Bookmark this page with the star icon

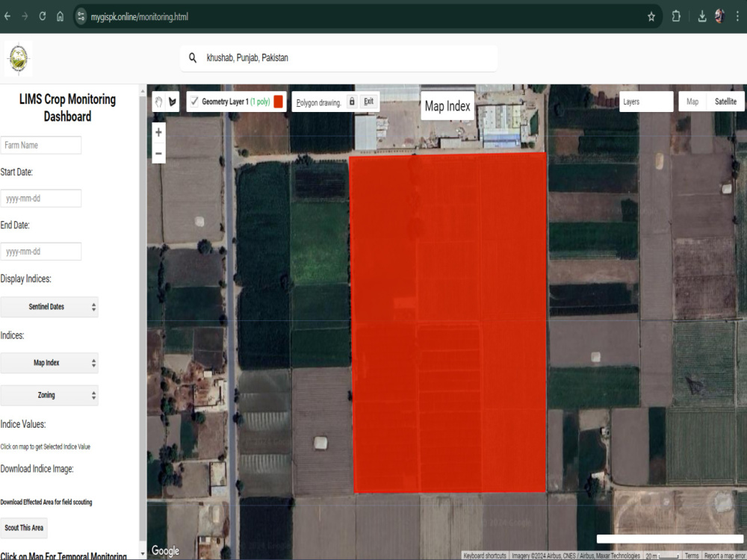pyautogui.click(x=651, y=17)
